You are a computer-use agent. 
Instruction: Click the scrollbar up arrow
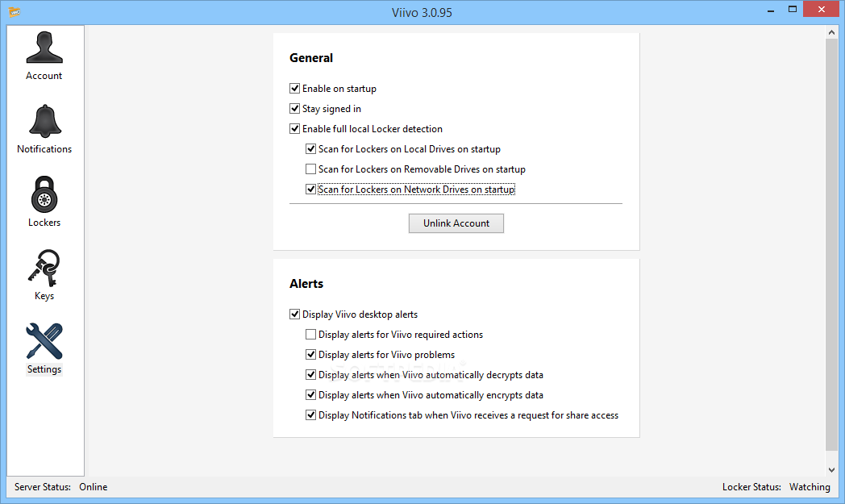coord(831,32)
